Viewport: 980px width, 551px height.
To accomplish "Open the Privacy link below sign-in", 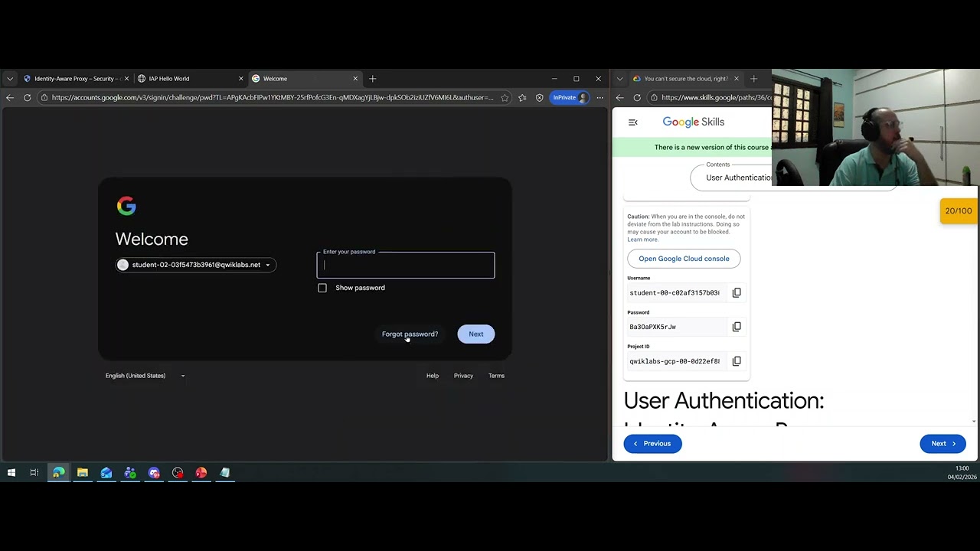I will tap(463, 376).
